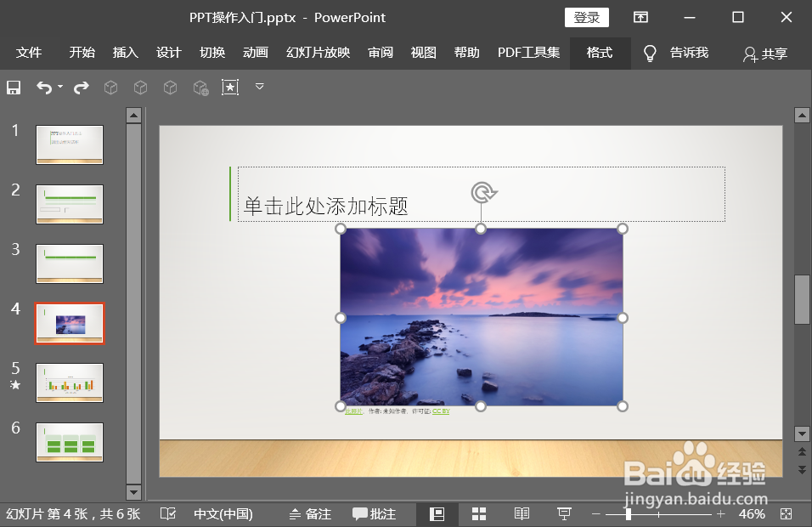Expand the zoom percentage showing 46%
The width and height of the screenshot is (812, 527).
751,513
